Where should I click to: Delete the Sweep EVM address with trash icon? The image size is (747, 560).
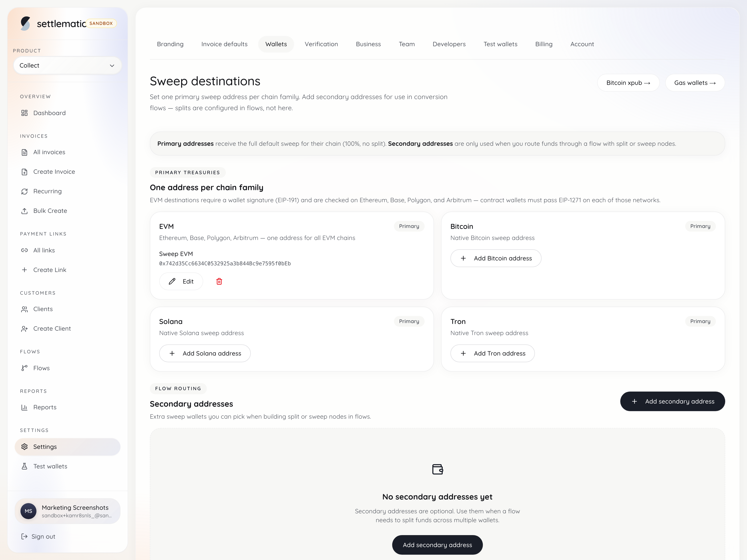coord(219,281)
